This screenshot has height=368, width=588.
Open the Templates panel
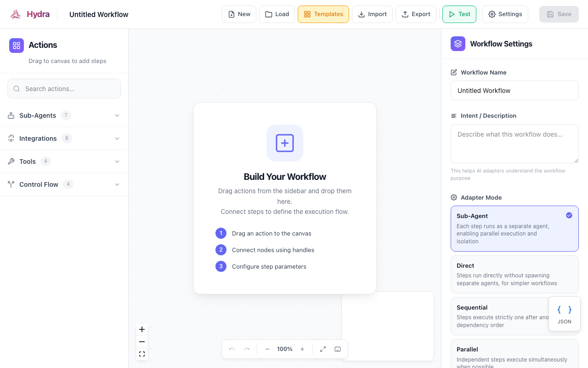pyautogui.click(x=323, y=14)
